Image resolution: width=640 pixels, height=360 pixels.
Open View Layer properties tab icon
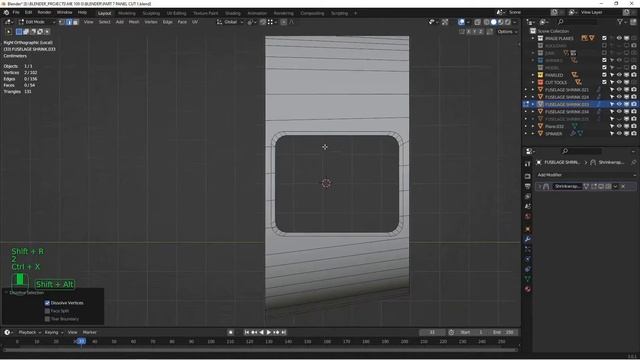(x=528, y=196)
